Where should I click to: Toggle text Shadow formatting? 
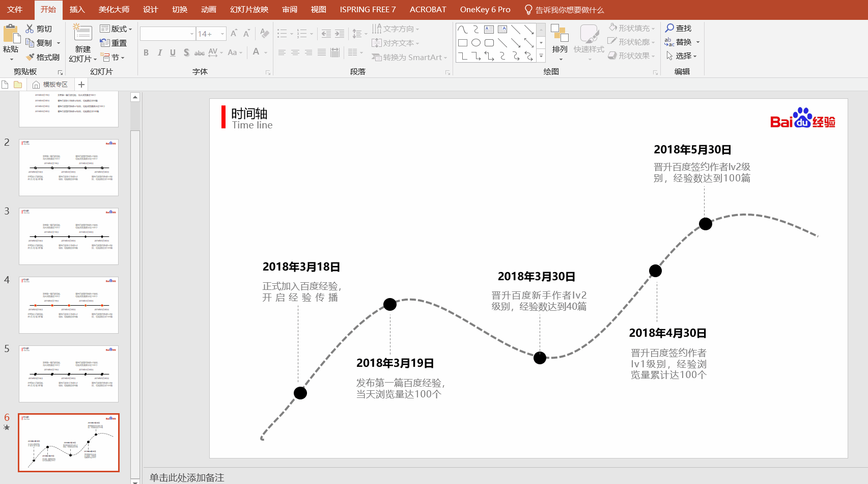coord(186,52)
